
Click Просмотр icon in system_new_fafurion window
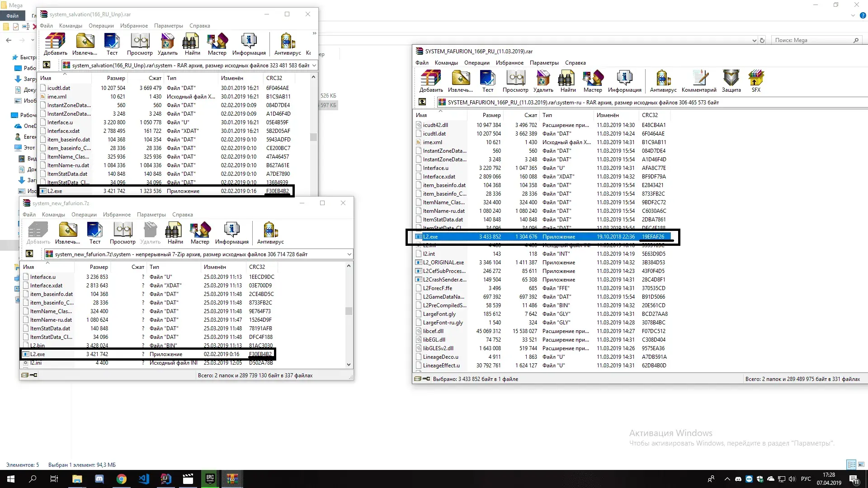pos(123,233)
